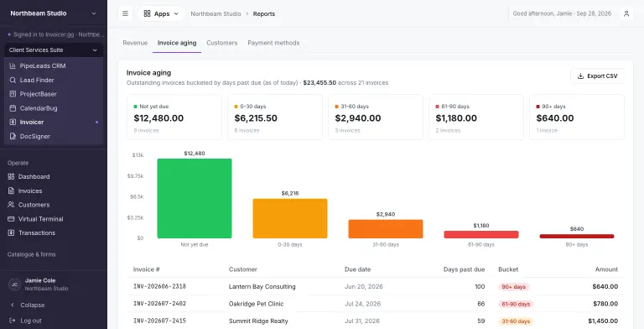
Task: Click the Reports breadcrumb
Action: tap(263, 13)
